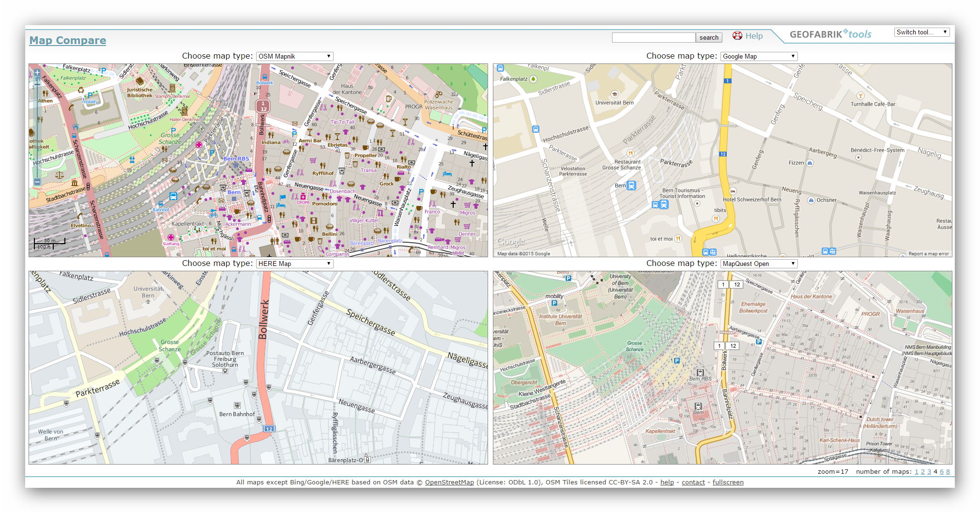
Task: Set number of maps to 3
Action: (x=929, y=471)
